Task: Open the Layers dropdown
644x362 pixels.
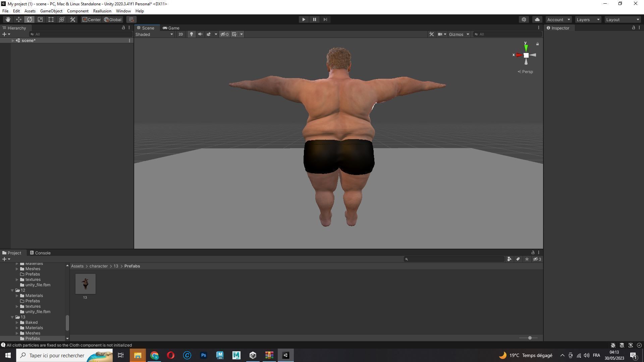Action: coord(588,19)
